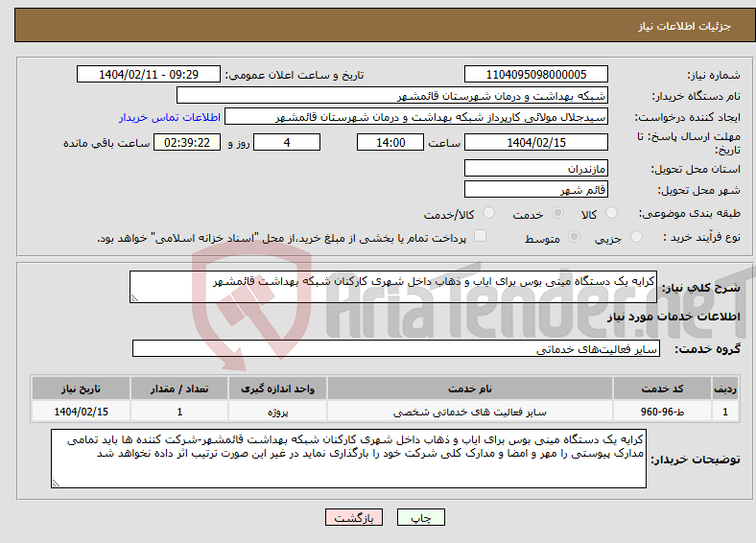Open the اطلاعات تماس خریدار link
The image size is (756, 543).
coord(170,117)
